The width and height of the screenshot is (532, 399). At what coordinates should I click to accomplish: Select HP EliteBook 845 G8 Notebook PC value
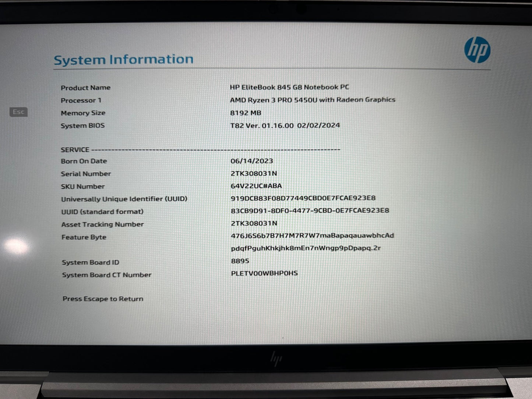click(289, 87)
